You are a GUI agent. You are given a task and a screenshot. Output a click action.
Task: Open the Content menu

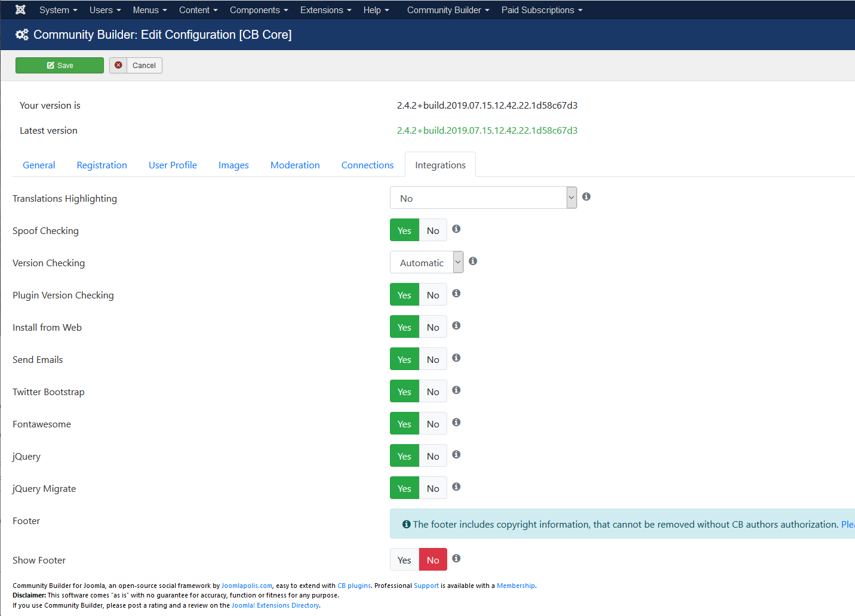coord(198,10)
